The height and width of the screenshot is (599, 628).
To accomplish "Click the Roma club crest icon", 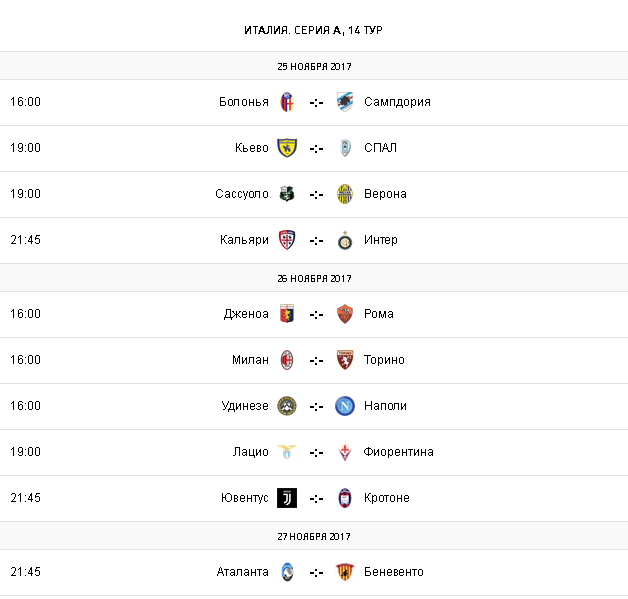I will 345,314.
